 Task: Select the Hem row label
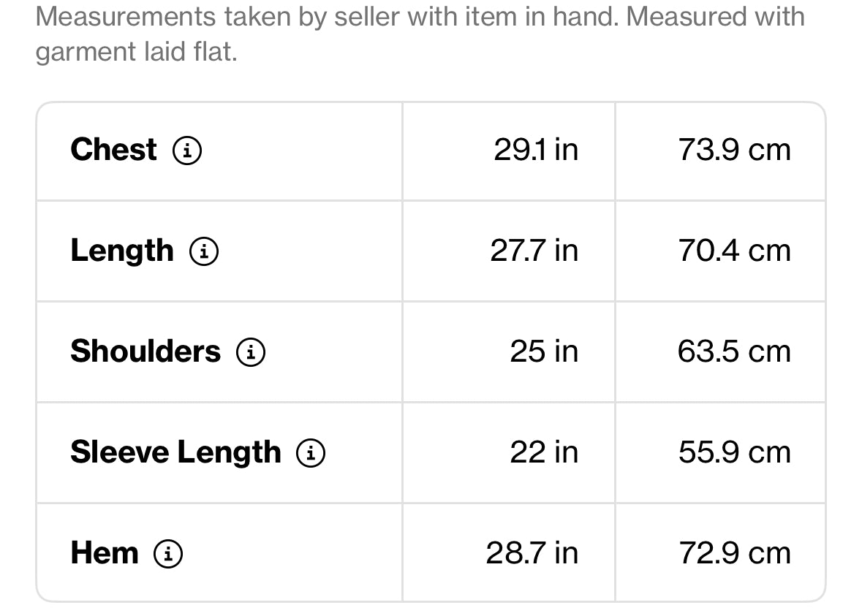pyautogui.click(x=105, y=553)
